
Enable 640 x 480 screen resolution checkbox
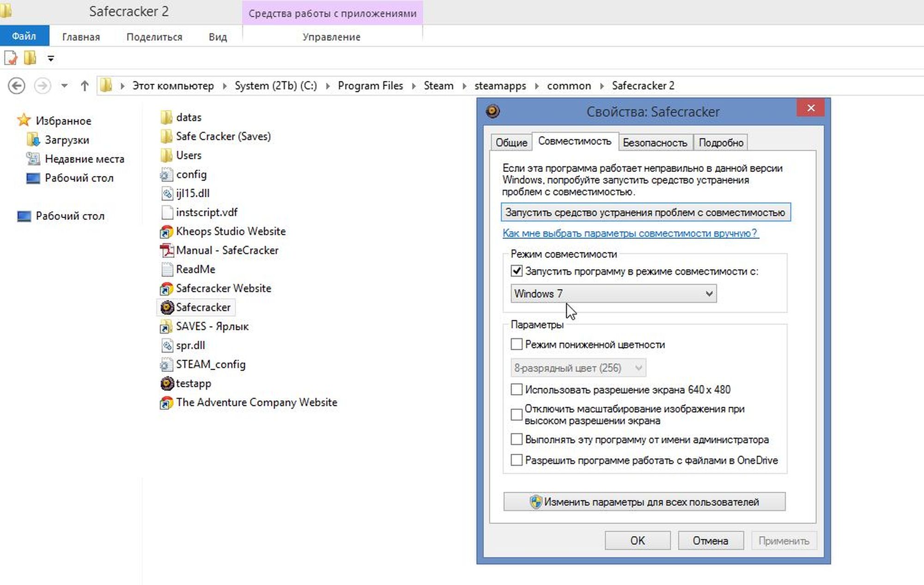click(517, 390)
